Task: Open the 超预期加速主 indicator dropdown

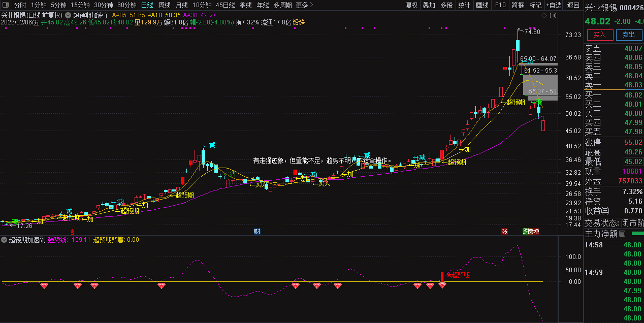Action: click(x=67, y=15)
